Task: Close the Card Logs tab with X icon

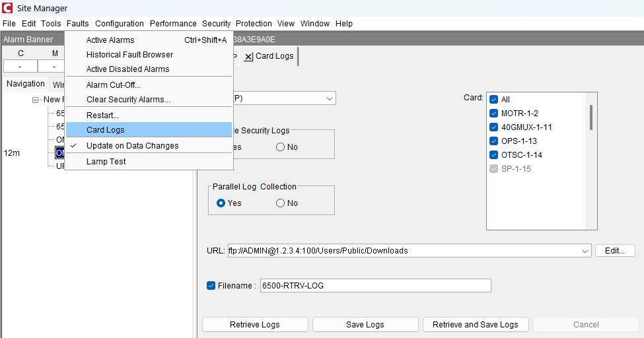Action: 248,57
